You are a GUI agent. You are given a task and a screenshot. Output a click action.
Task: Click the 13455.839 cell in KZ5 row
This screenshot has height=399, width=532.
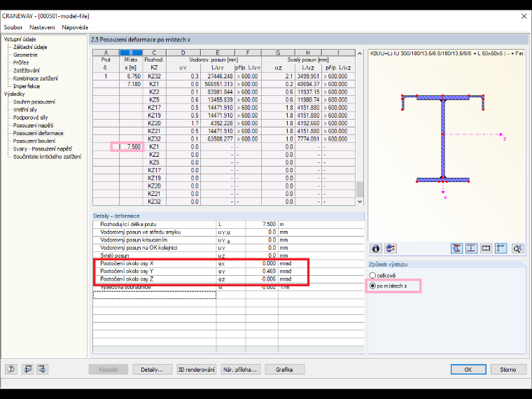click(218, 99)
